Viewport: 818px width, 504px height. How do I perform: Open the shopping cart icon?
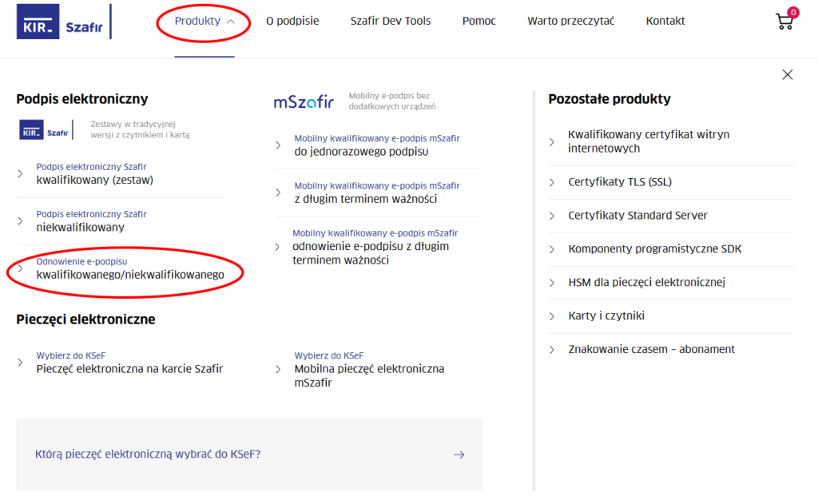tap(785, 21)
